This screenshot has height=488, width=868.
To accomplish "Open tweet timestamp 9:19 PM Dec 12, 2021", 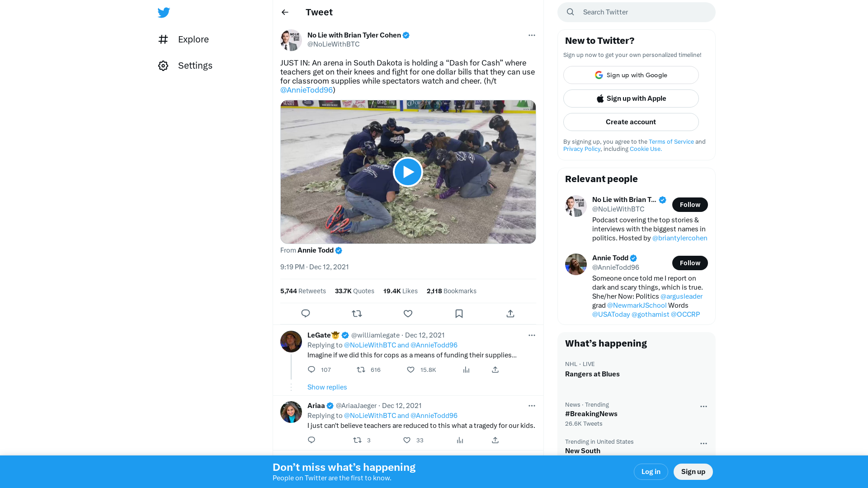I will coord(315,267).
